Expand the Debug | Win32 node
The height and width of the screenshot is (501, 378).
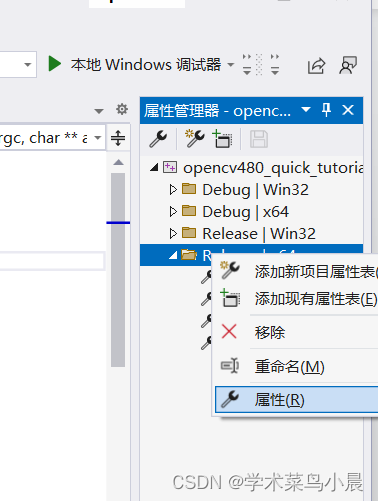click(173, 189)
